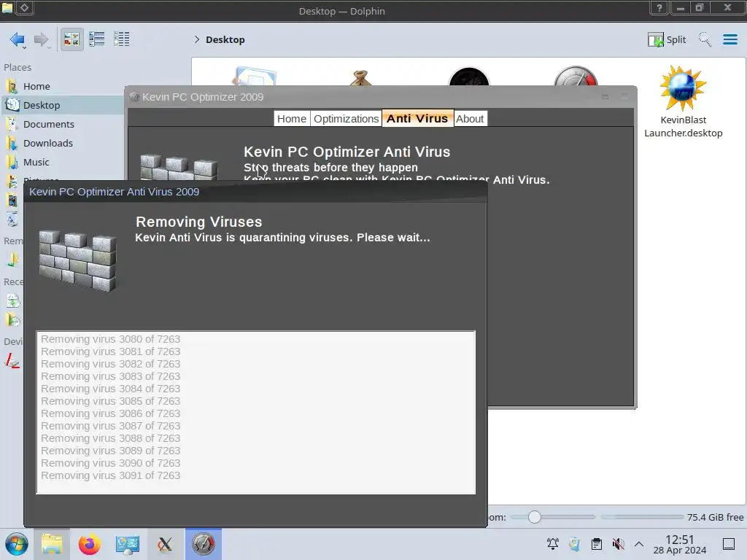The width and height of the screenshot is (747, 560).
Task: Expand hidden system tray icons arrow
Action: pos(639,544)
